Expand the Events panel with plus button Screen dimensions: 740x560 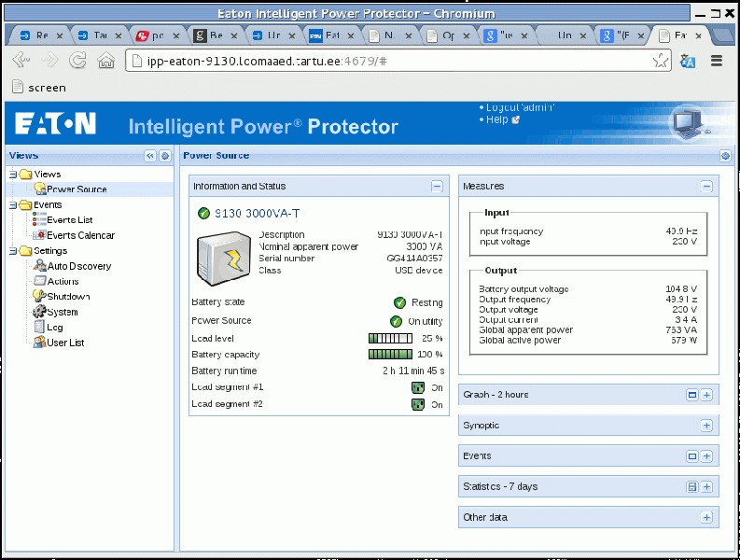pos(706,456)
